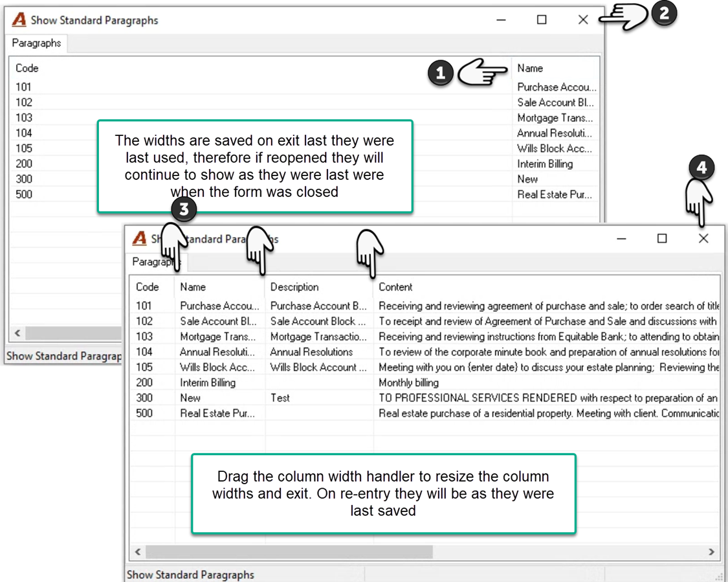The width and height of the screenshot is (728, 582).
Task: Click 'Wills Block Account ...' description cell
Action: 318,368
